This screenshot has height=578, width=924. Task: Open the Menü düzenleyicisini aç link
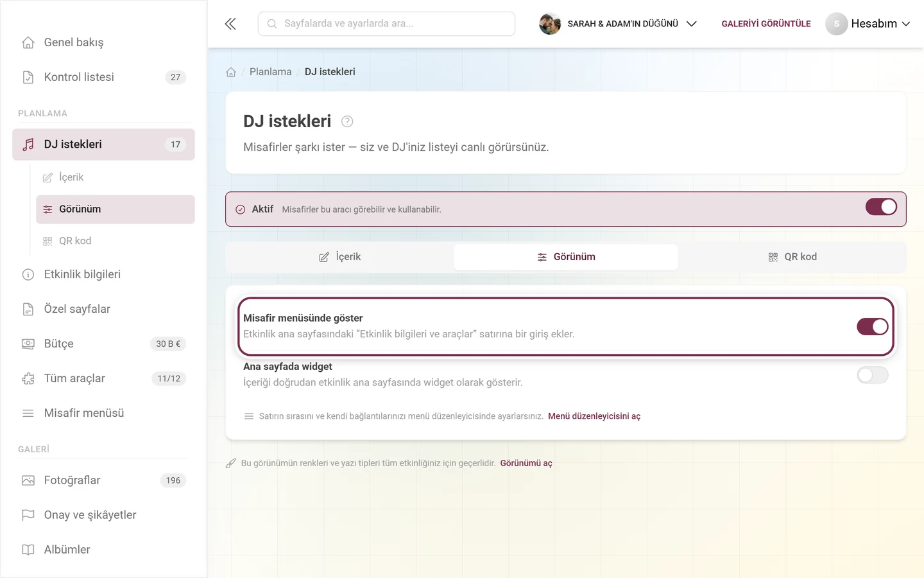pyautogui.click(x=594, y=416)
